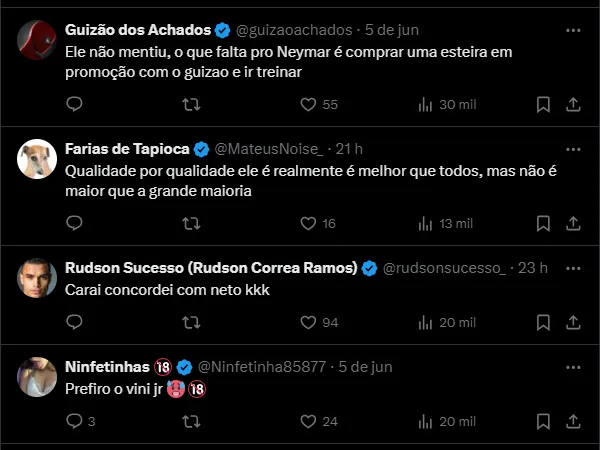
Task: Open Guizão dos Achados profile picture
Action: coord(37,39)
